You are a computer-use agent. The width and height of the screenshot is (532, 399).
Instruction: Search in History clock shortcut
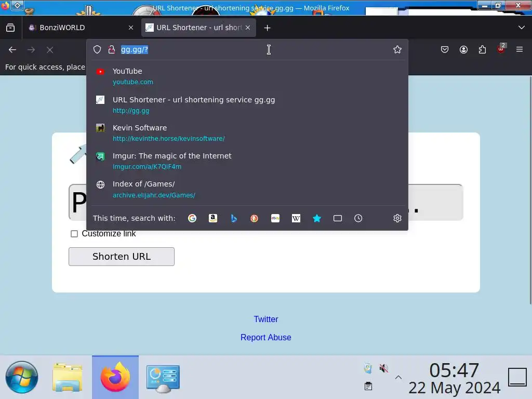pos(358,218)
